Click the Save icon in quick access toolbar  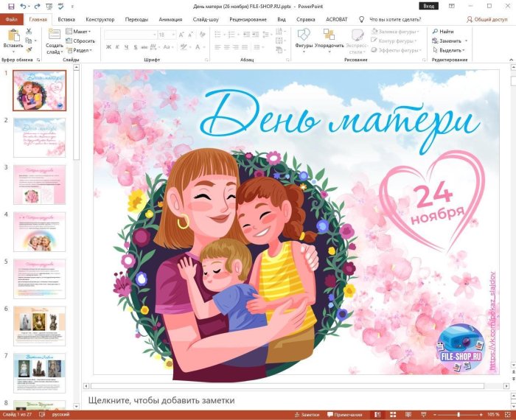11,6
